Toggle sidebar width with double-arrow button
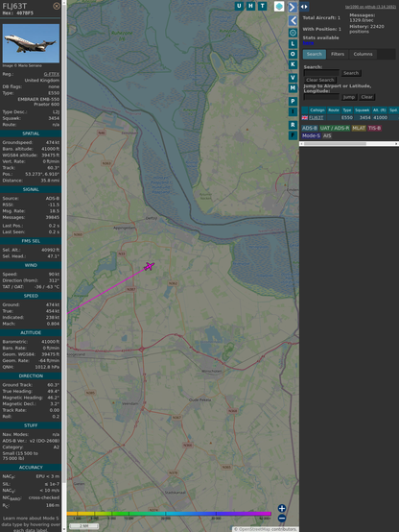 click(304, 7)
